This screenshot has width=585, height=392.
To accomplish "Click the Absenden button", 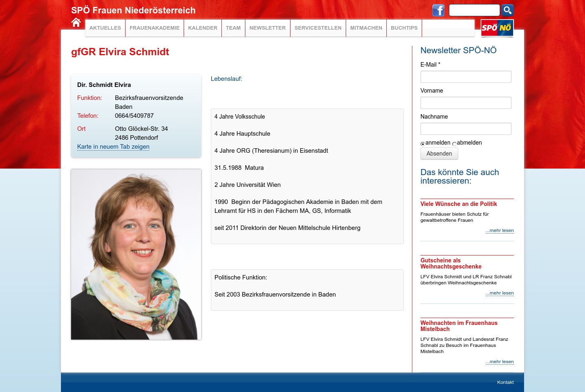I will click(439, 154).
